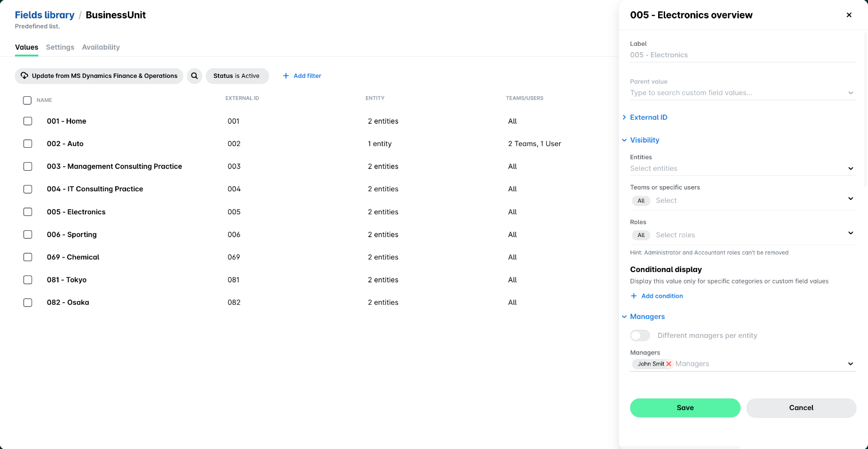Select checkbox for 003 - Management Consulting Practice
The image size is (868, 449).
[x=28, y=166]
